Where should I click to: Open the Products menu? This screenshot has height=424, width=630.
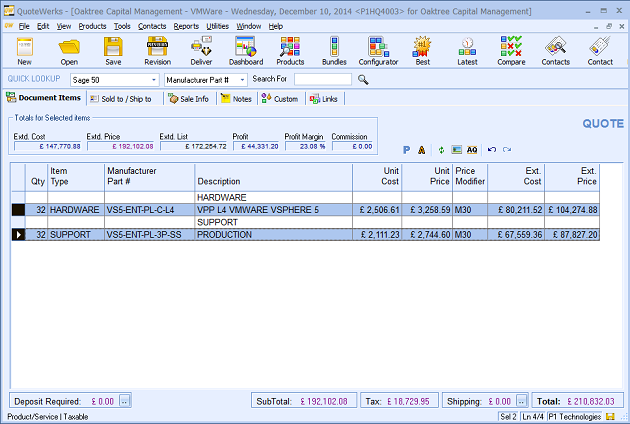(92, 26)
